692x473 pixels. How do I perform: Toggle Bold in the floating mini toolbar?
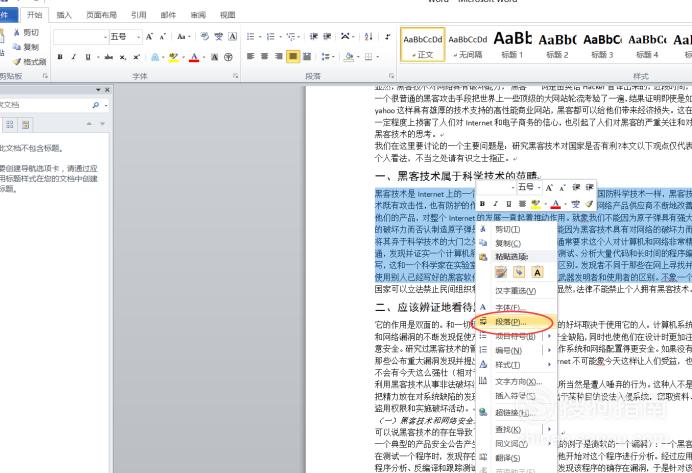pos(482,204)
